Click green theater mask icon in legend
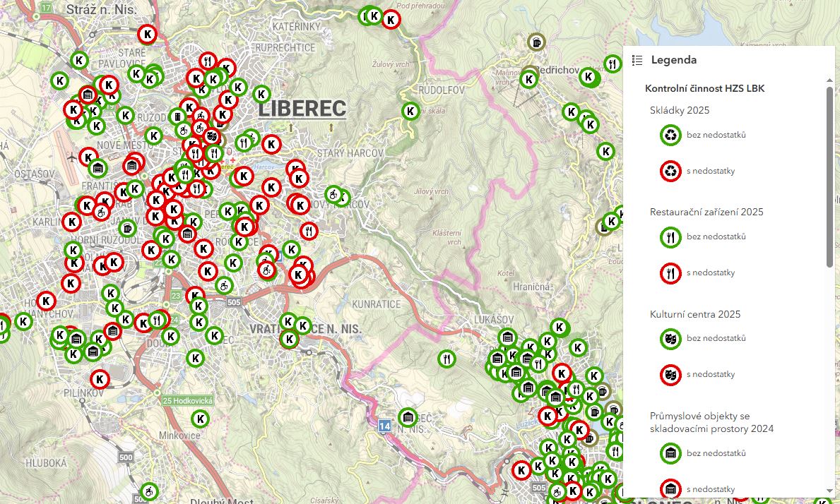Viewport: 840px width, 504px height. [670, 338]
